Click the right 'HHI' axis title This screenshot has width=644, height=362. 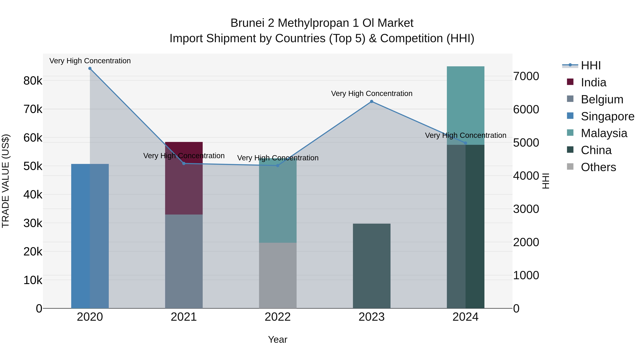pos(546,181)
